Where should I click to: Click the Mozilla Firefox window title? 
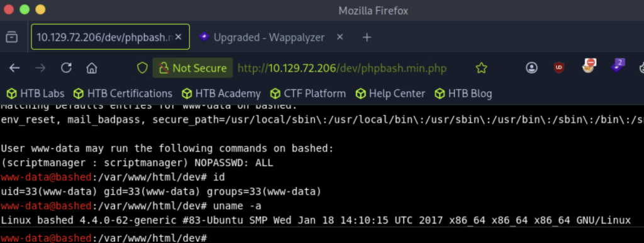point(373,10)
